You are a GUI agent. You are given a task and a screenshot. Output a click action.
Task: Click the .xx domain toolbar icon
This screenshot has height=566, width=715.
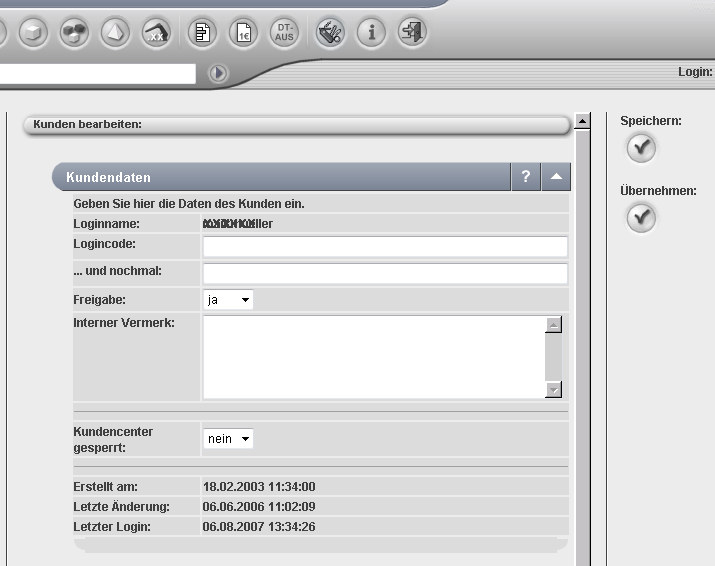click(156, 32)
